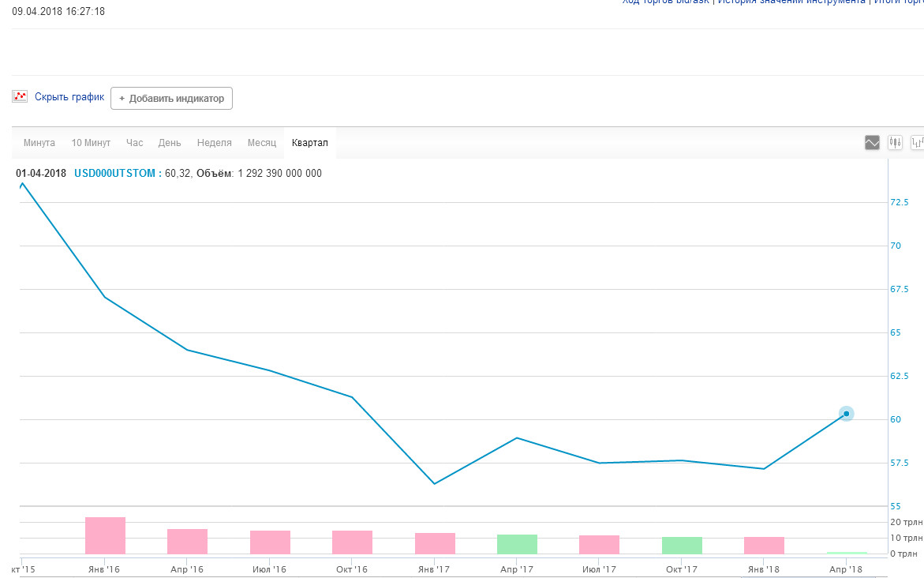Image resolution: width=924 pixels, height=578 pixels.
Task: Open Ход торгов bid/ask link
Action: click(666, 2)
